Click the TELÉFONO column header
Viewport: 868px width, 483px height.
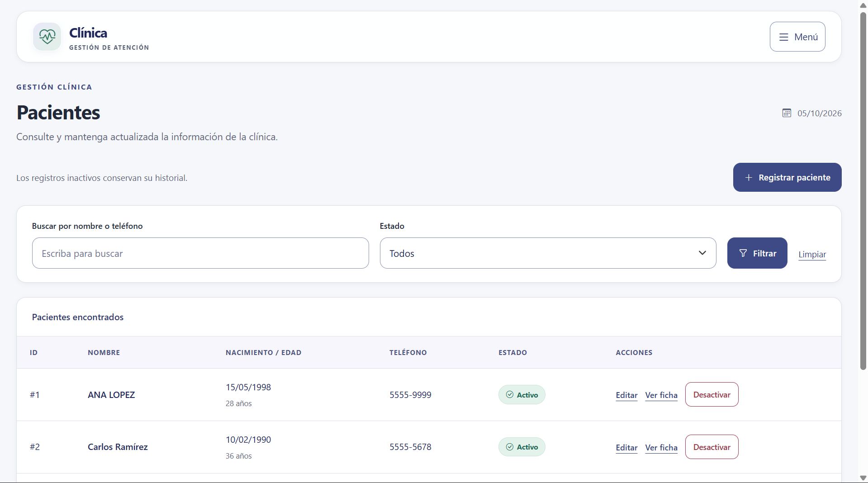point(408,353)
